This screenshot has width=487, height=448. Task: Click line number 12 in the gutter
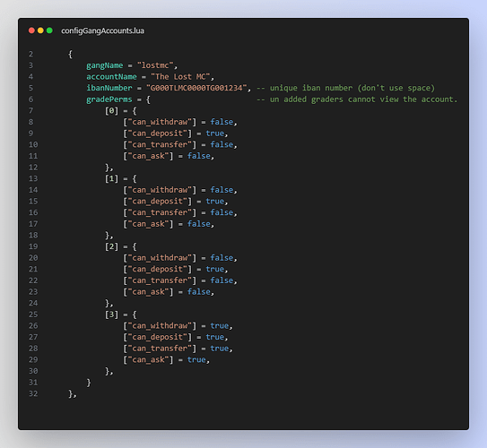[33, 168]
